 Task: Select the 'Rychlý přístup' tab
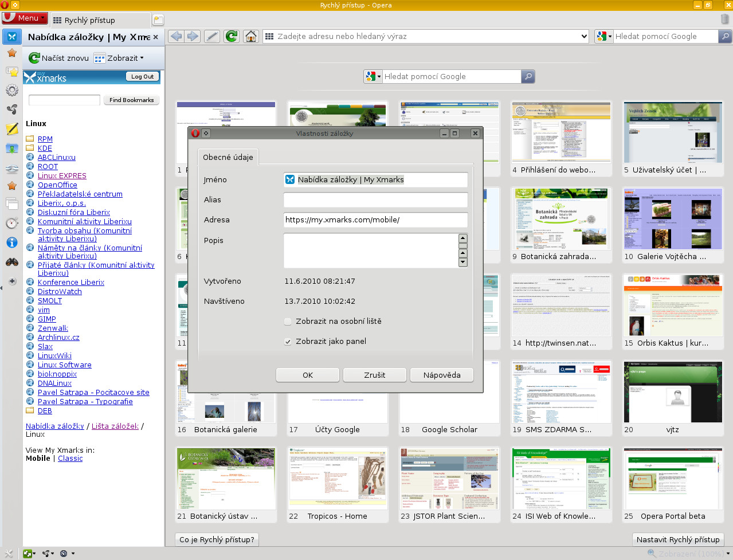click(x=100, y=20)
